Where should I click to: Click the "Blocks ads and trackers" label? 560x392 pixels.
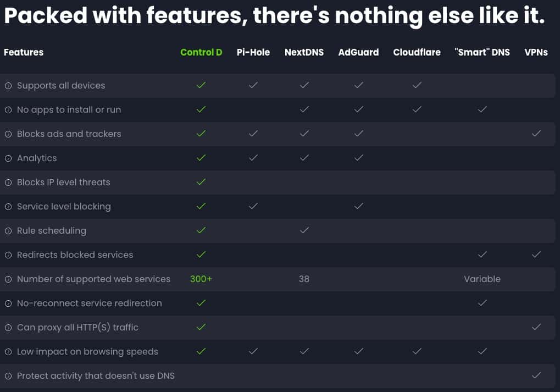pos(69,134)
